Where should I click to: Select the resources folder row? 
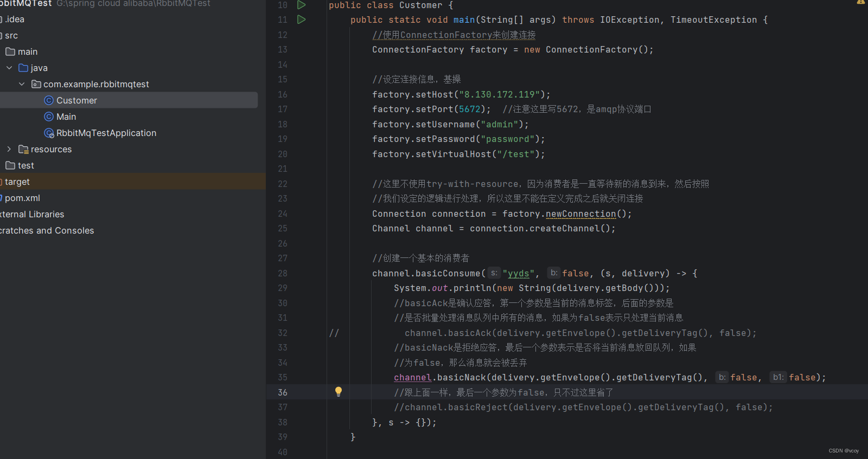click(x=133, y=149)
